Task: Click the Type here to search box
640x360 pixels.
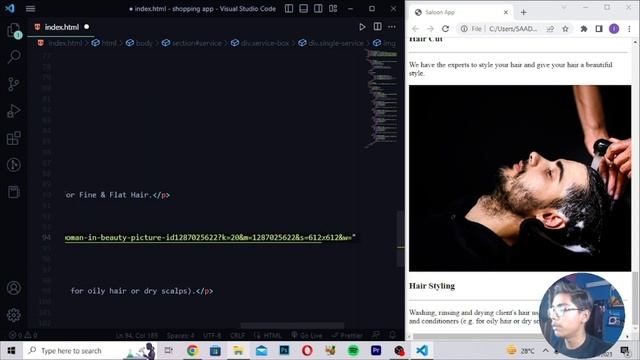Action: click(89, 351)
